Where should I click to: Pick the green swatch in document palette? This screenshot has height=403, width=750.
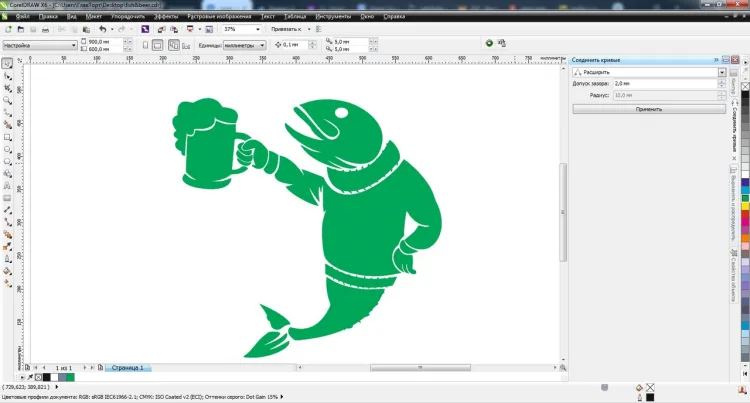[70, 377]
